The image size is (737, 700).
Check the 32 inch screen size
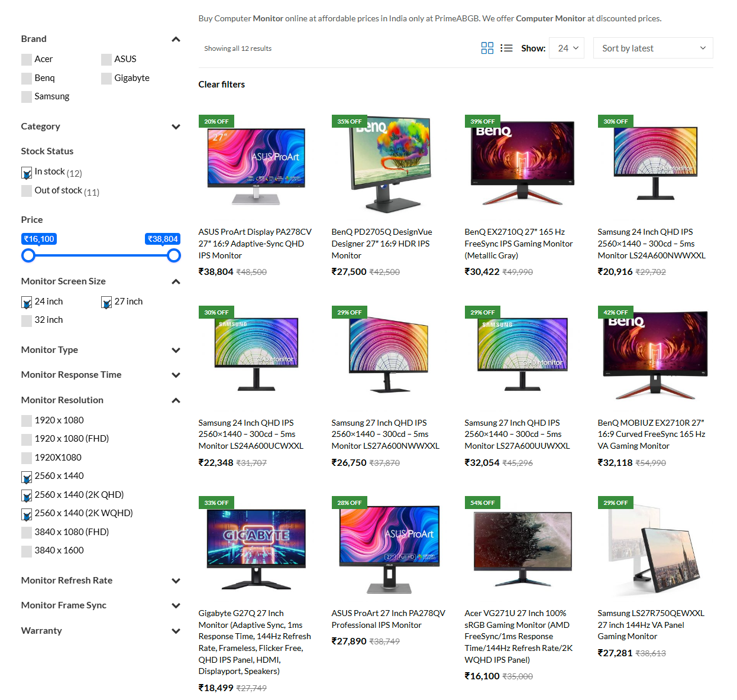pos(27,320)
